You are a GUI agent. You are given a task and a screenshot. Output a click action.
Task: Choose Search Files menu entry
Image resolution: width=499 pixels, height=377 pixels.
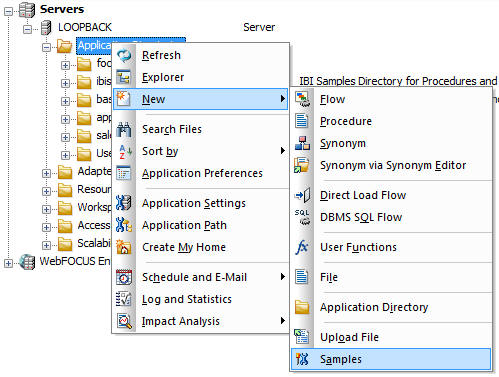(x=200, y=129)
